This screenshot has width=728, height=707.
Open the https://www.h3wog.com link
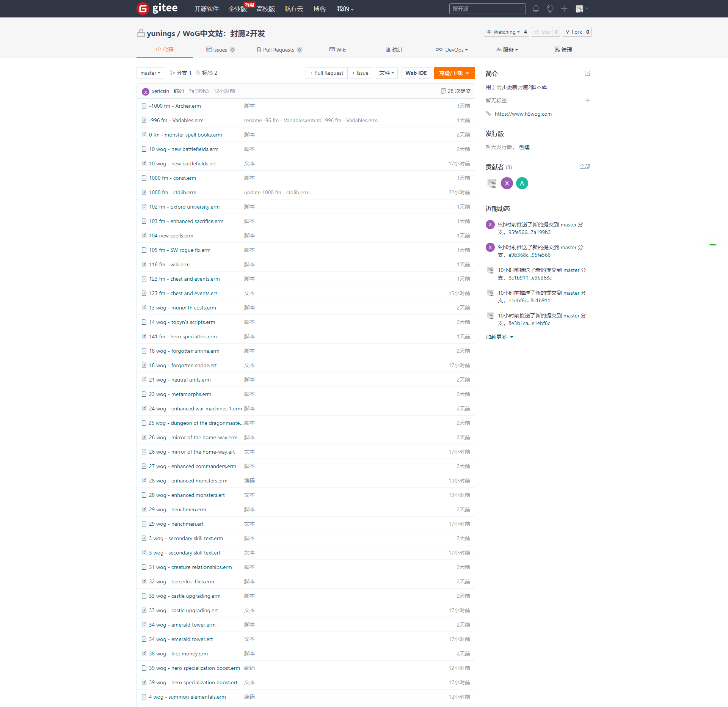coord(523,114)
